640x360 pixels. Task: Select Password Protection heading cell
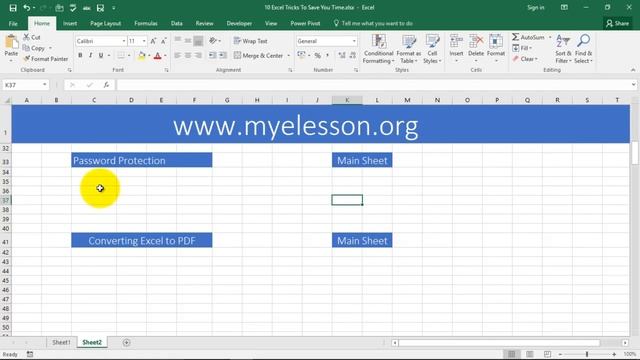[x=142, y=160]
